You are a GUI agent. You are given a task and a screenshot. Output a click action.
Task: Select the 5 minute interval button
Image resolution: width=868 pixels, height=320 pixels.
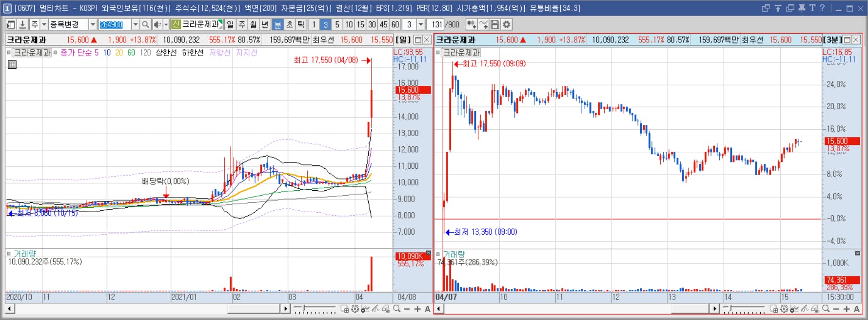337,24
